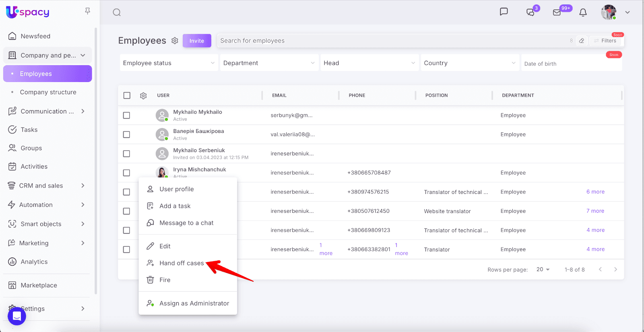This screenshot has width=644, height=332.
Task: Change rows per page dropdown showing 20
Action: (543, 270)
